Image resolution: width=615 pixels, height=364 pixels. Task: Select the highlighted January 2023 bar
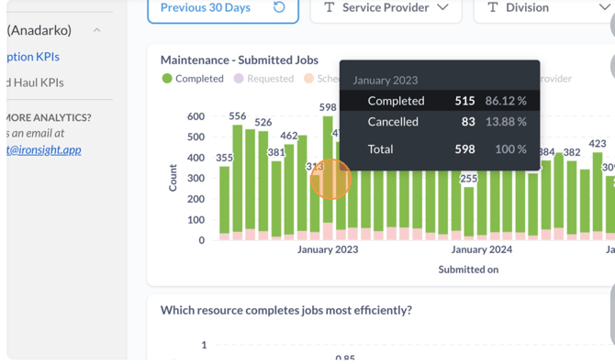click(328, 178)
